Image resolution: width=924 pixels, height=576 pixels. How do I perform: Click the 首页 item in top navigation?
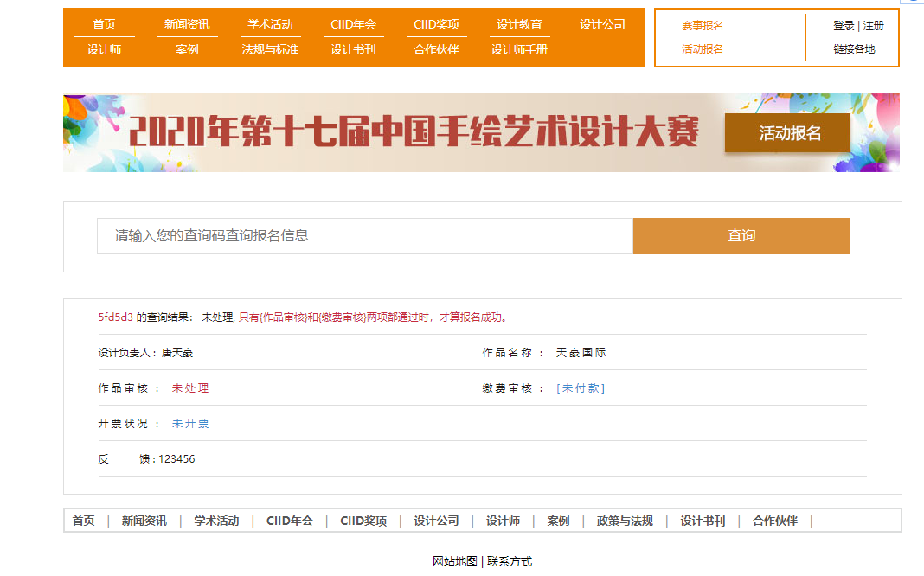pos(104,24)
